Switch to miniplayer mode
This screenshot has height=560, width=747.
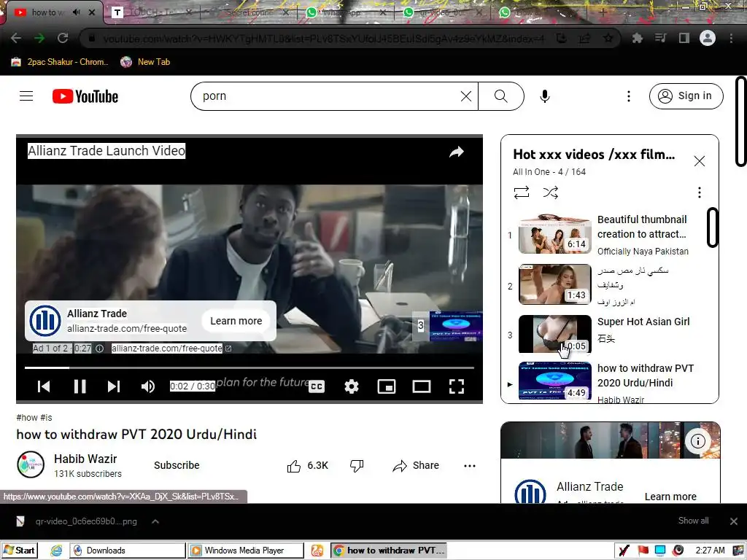(387, 386)
